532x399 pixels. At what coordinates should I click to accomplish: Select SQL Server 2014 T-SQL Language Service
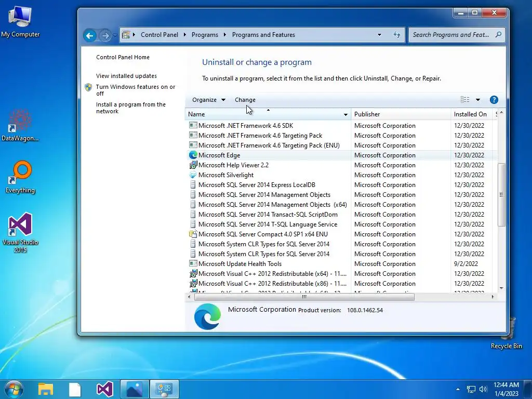tap(342, 224)
